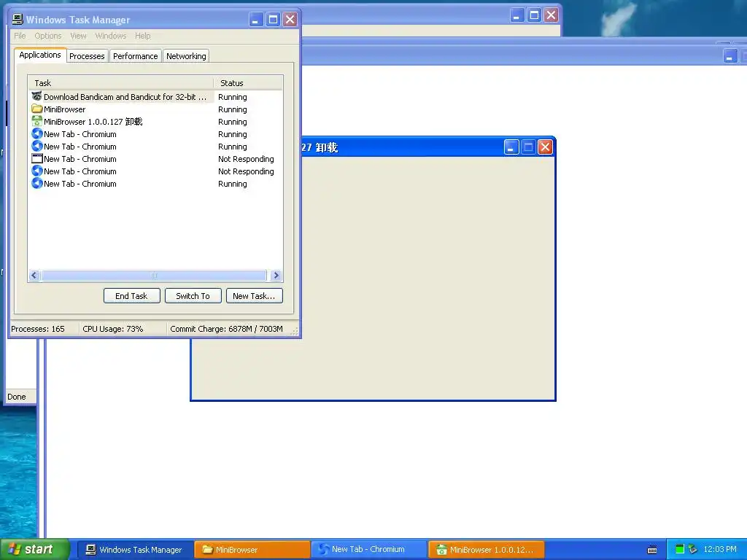
Task: Click the generic window icon of not-responding Chromium task
Action: click(x=36, y=158)
